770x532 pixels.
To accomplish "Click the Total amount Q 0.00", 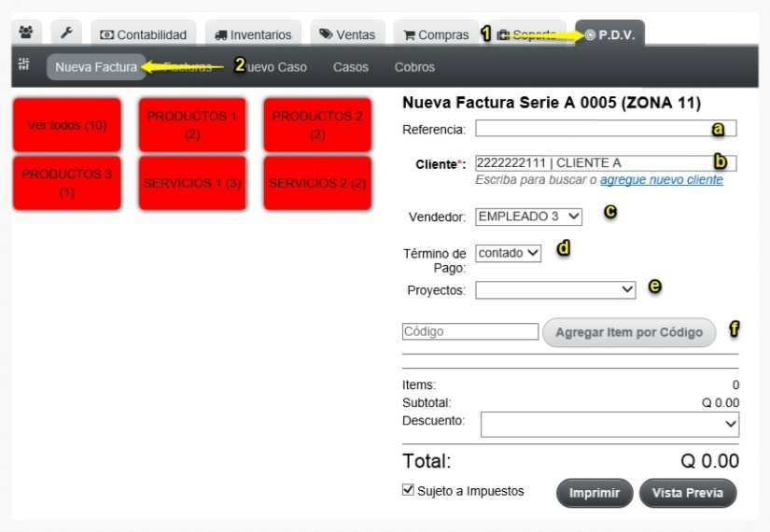I will (709, 461).
